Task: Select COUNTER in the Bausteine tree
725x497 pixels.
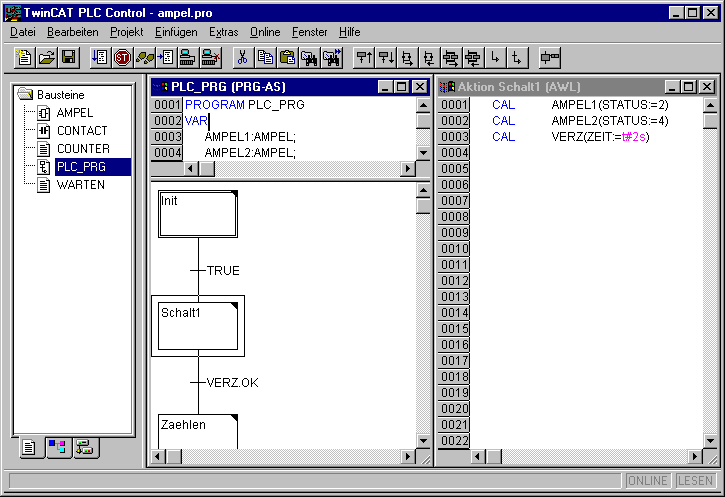Action: [83, 149]
